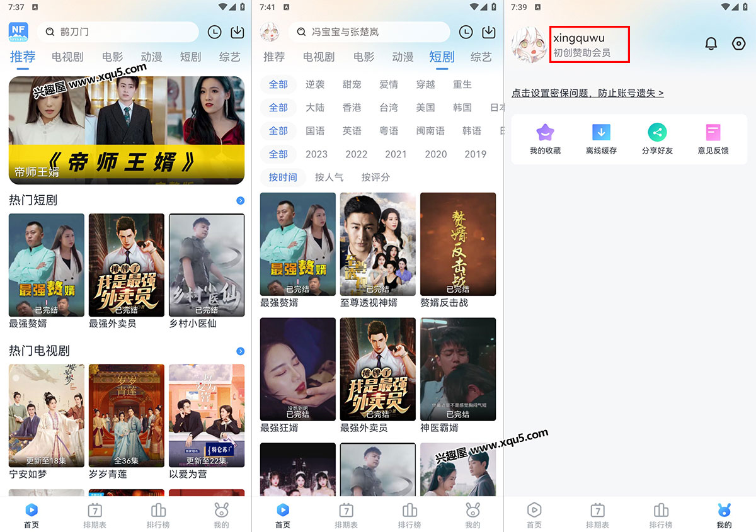
Task: Sort by 按时间 time button
Action: pyautogui.click(x=283, y=178)
